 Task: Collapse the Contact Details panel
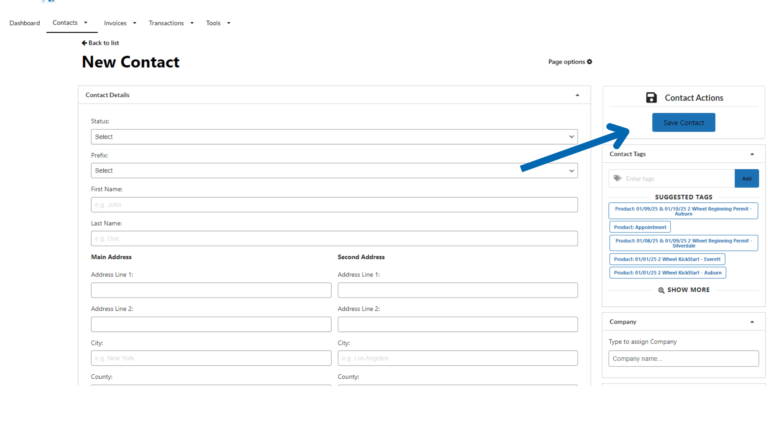[x=577, y=95]
